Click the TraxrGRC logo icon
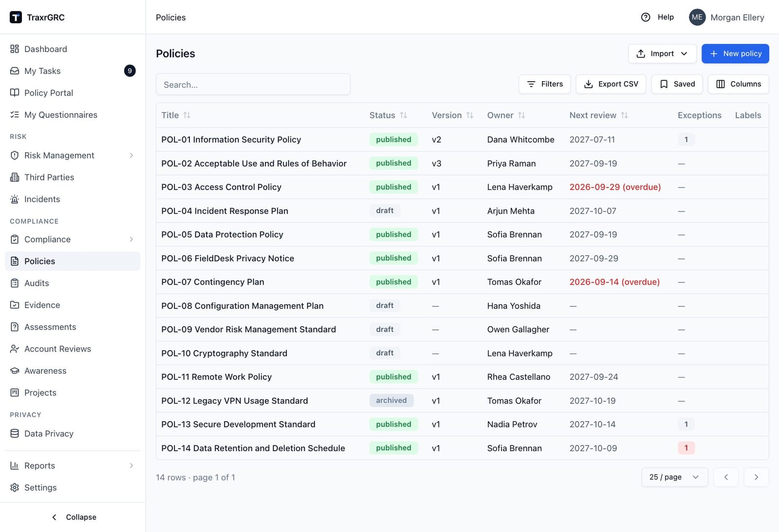The height and width of the screenshot is (532, 779). click(16, 17)
